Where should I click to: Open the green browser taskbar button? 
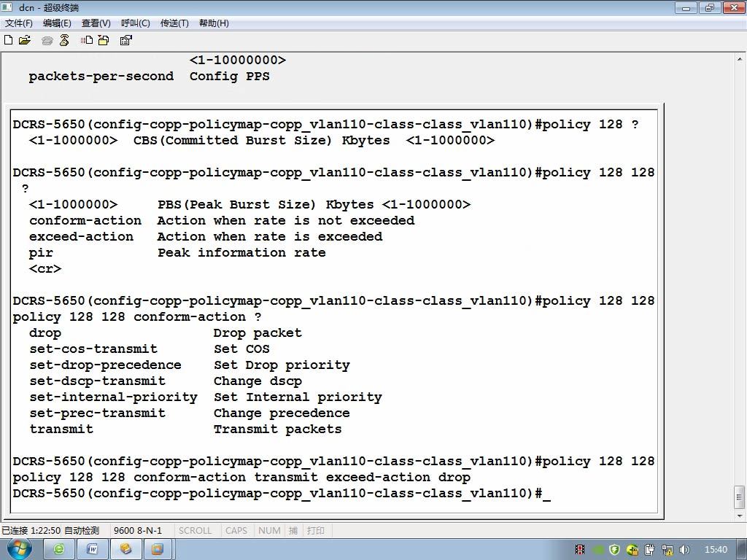pos(59,550)
